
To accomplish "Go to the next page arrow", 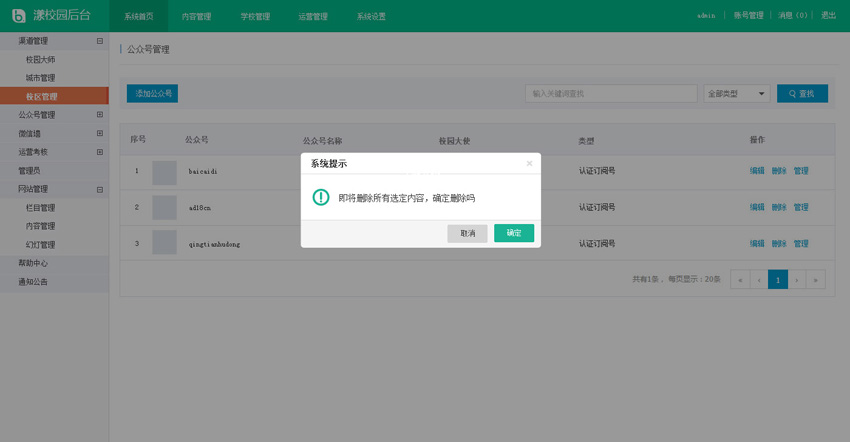I will point(797,280).
